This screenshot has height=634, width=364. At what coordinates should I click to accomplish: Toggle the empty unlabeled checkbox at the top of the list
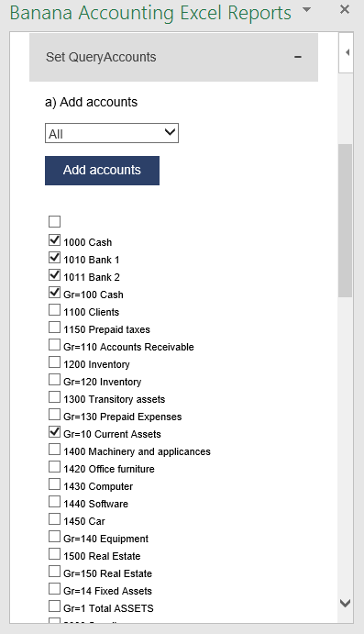tap(54, 221)
